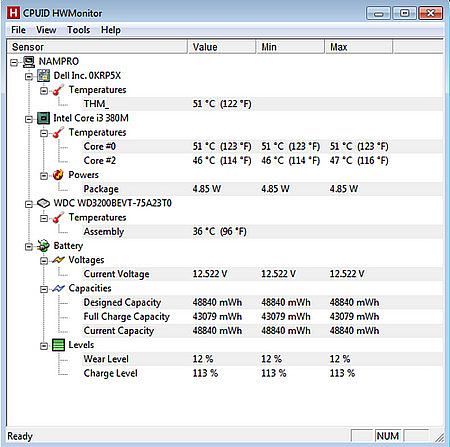Screen dimensions: 450x447
Task: Click Charge Level value 113 %
Action: (205, 373)
